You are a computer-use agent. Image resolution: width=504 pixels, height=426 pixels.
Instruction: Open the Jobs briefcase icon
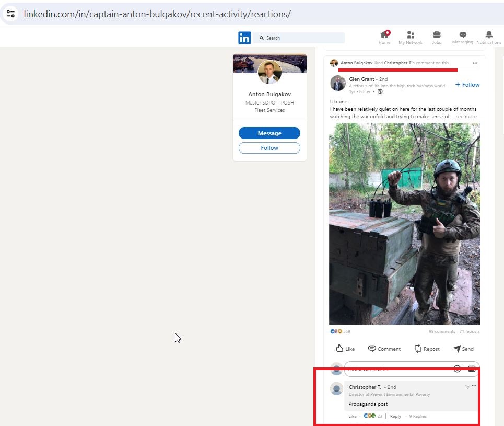[x=437, y=38]
